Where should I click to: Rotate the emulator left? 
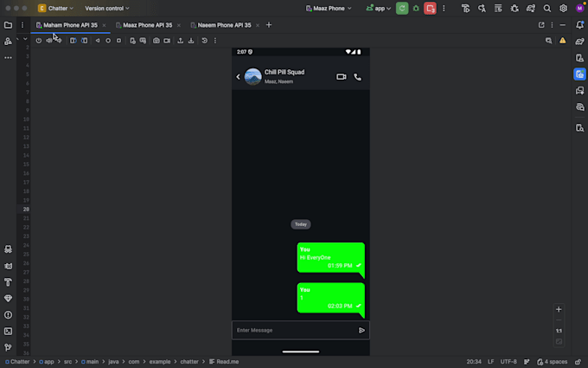[73, 41]
